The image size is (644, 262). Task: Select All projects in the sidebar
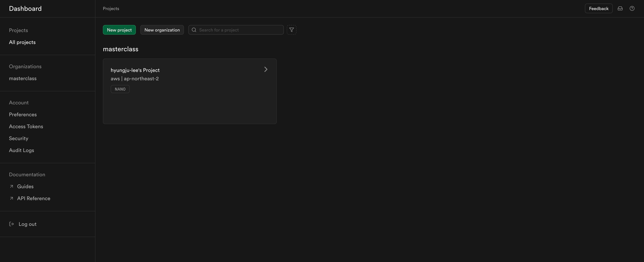point(22,42)
